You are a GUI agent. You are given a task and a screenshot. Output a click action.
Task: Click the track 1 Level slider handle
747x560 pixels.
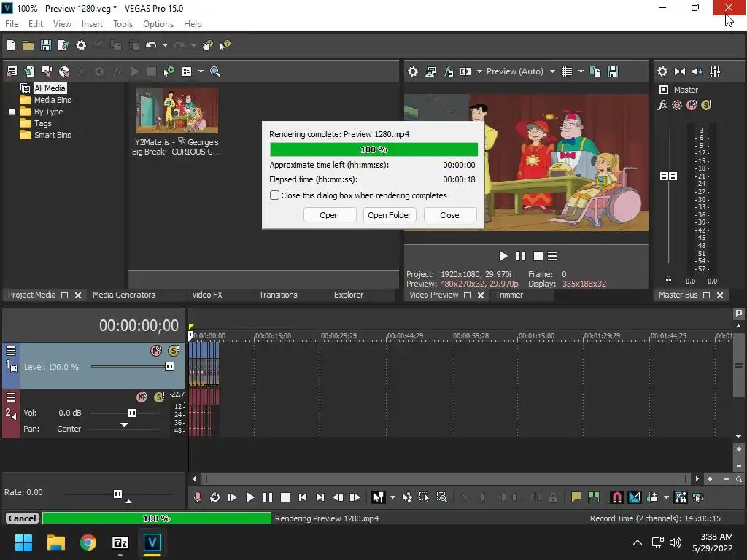(x=169, y=366)
